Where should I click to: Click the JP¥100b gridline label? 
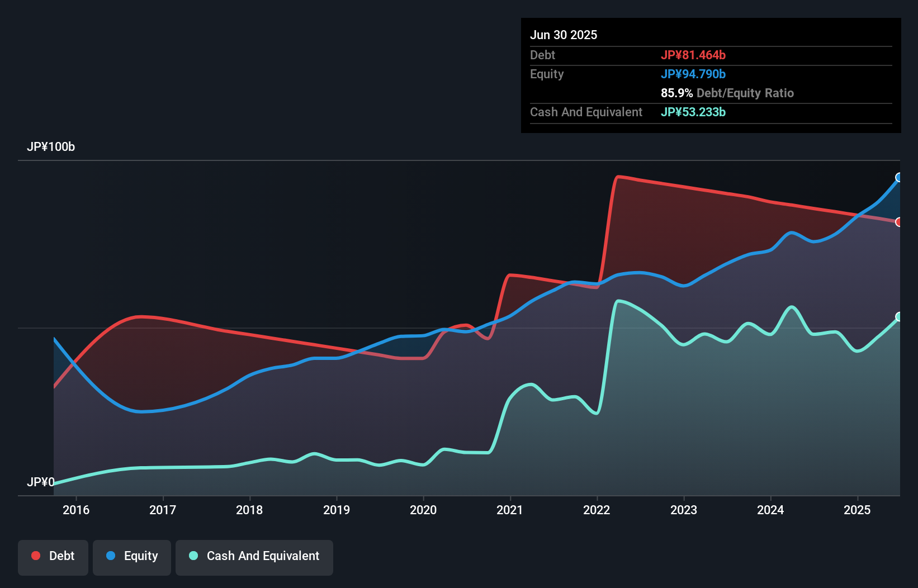[x=51, y=147]
